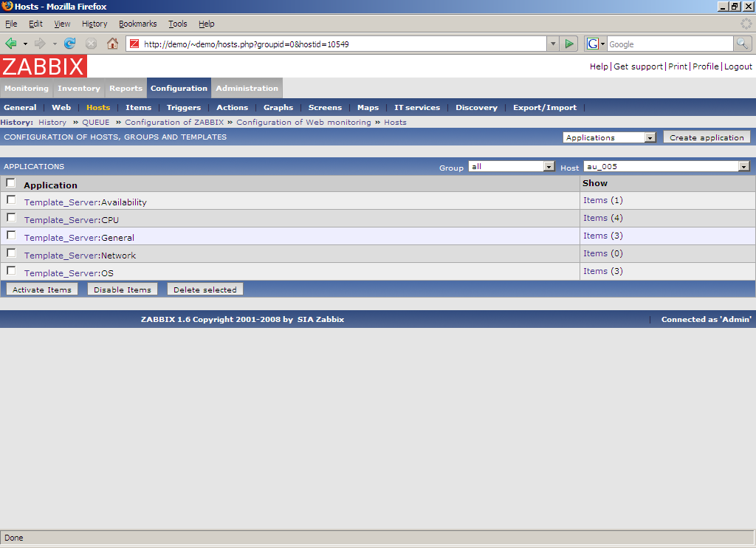756x548 pixels.
Task: Open the Edit menu
Action: (x=35, y=24)
